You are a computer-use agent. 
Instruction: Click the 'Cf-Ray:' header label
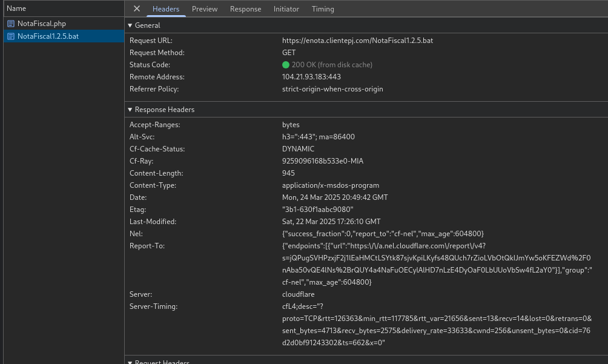[x=141, y=161]
